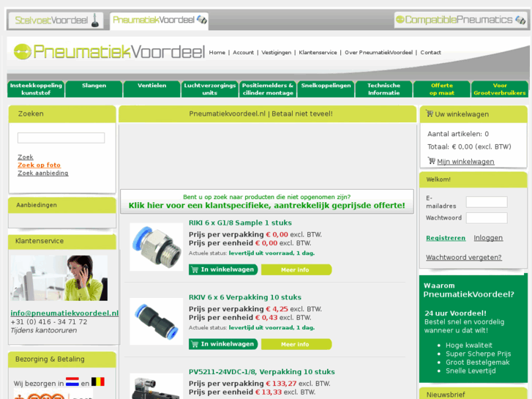
Task: Open the Snelkoppelingen category
Action: click(326, 89)
